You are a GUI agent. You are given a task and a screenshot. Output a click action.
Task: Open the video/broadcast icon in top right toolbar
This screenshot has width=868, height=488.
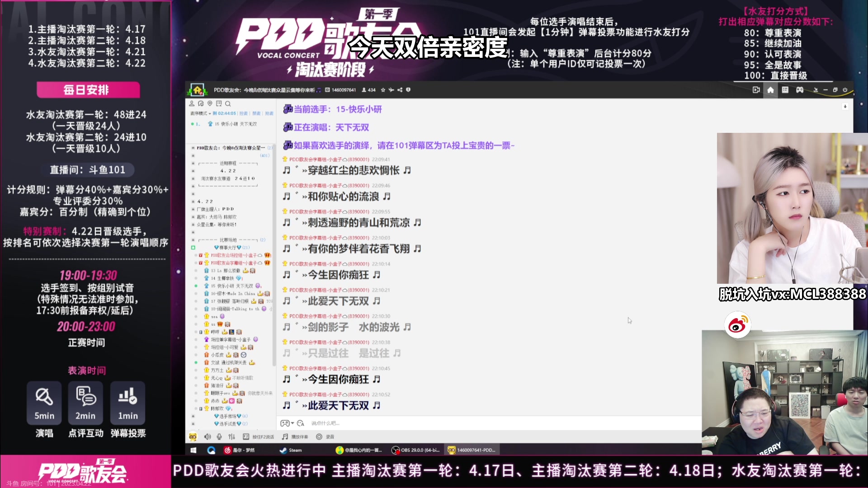coord(756,90)
